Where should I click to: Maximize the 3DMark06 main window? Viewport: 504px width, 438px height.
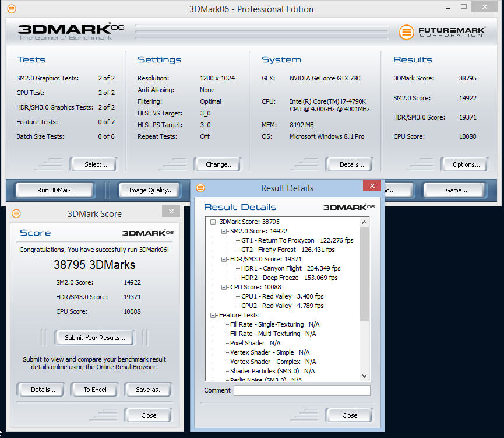coord(463,7)
